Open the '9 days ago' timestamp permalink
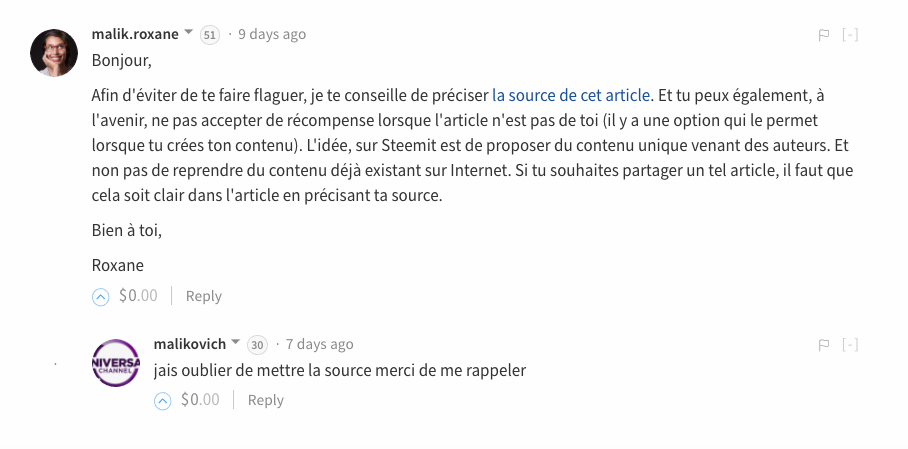908x449 pixels. click(272, 34)
